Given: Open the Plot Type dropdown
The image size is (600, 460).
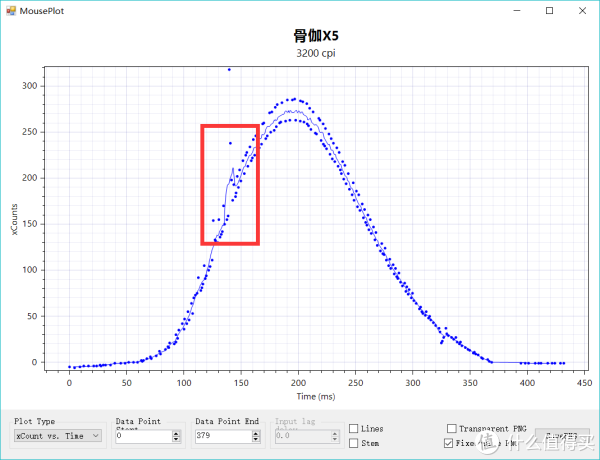Looking at the screenshot, I should pos(58,436).
